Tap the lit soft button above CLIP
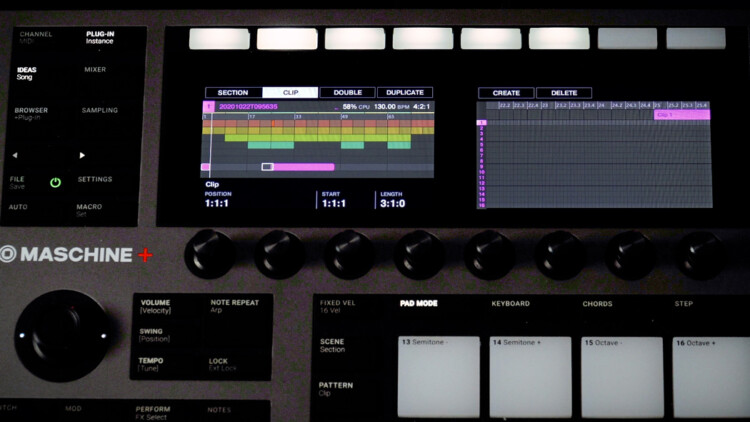This screenshot has width=750, height=422. 287,39
